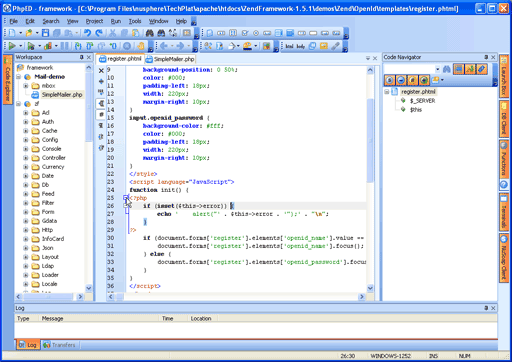Toggle the green gear filter in Code Navigator
Screen dimensions: 512x362
click(424, 80)
